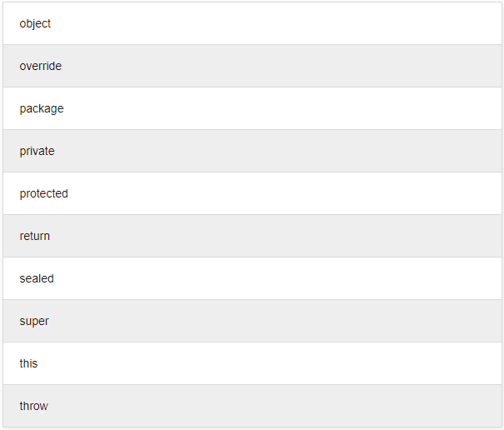Screen dimensions: 504x430
Task: Click empty area of the object row
Action: (292, 23)
